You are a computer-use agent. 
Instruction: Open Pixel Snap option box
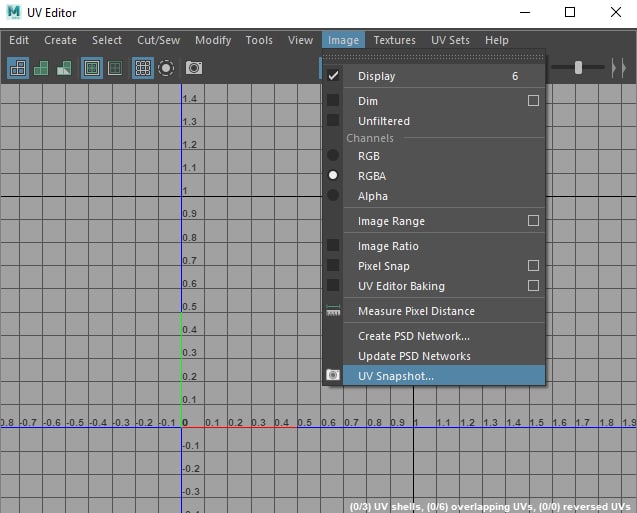pyautogui.click(x=533, y=266)
